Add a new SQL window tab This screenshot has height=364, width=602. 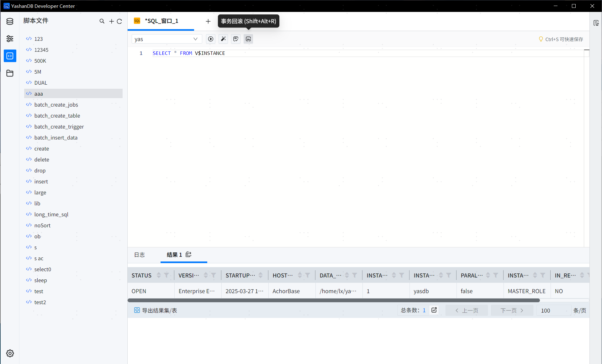[208, 21]
